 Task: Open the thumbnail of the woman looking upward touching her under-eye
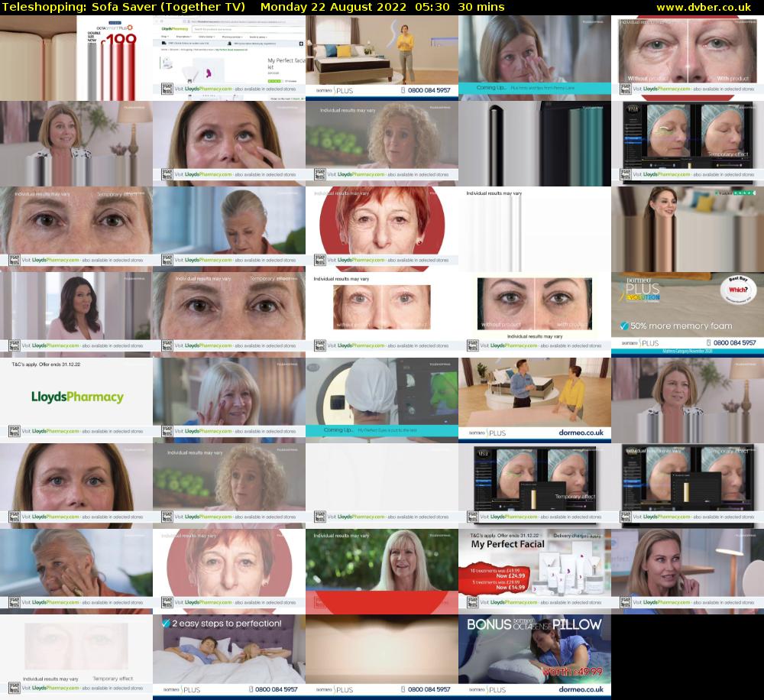pyautogui.click(x=229, y=144)
